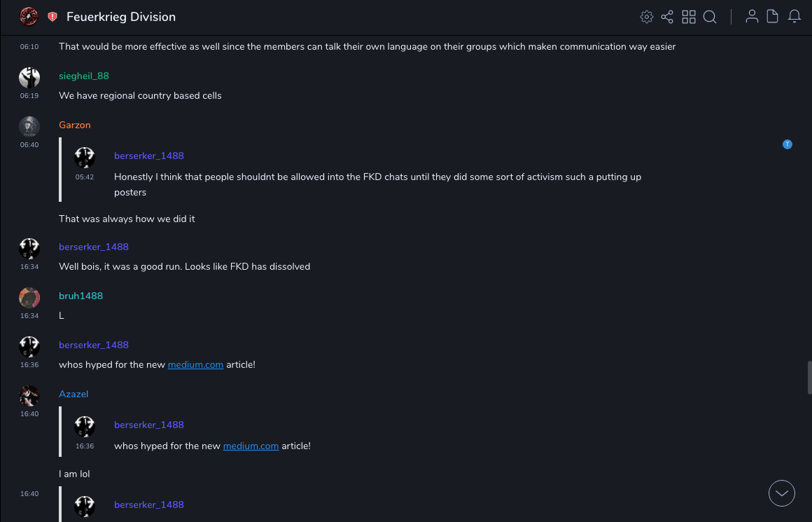Click the Azazel username

tap(73, 394)
